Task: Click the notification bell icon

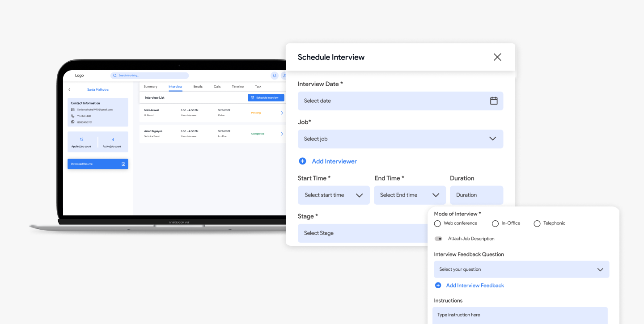Action: [275, 76]
